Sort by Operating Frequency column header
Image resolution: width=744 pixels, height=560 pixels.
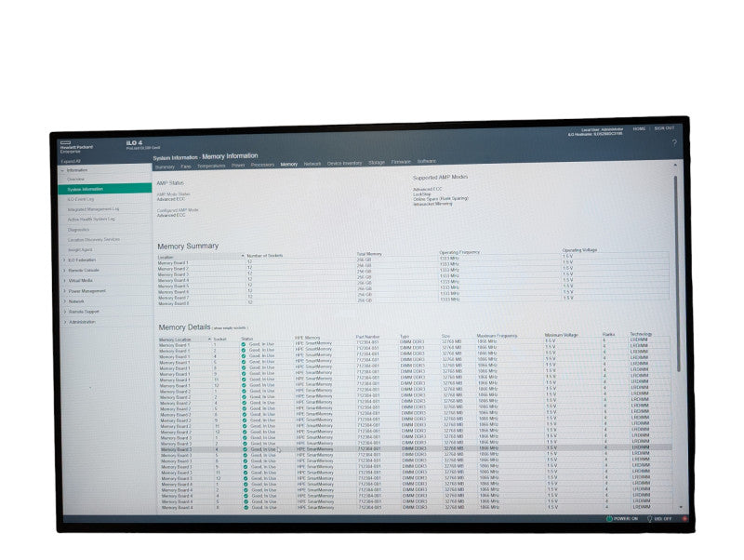(x=459, y=252)
